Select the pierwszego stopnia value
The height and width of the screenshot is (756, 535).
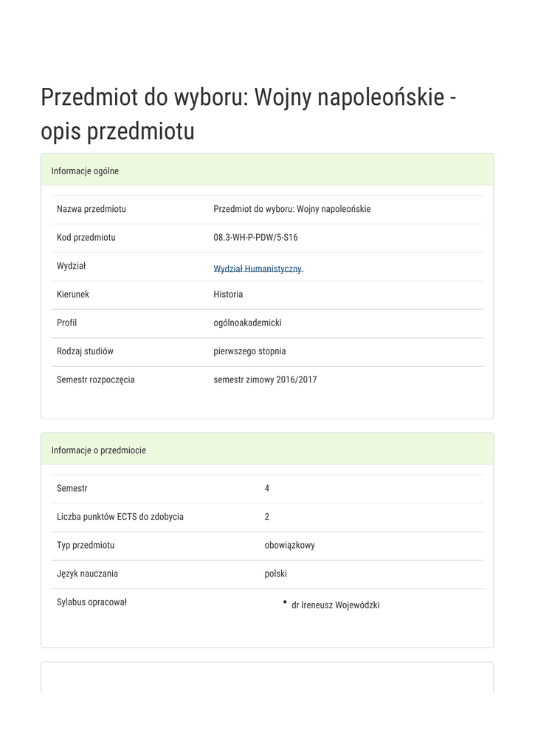coord(249,351)
